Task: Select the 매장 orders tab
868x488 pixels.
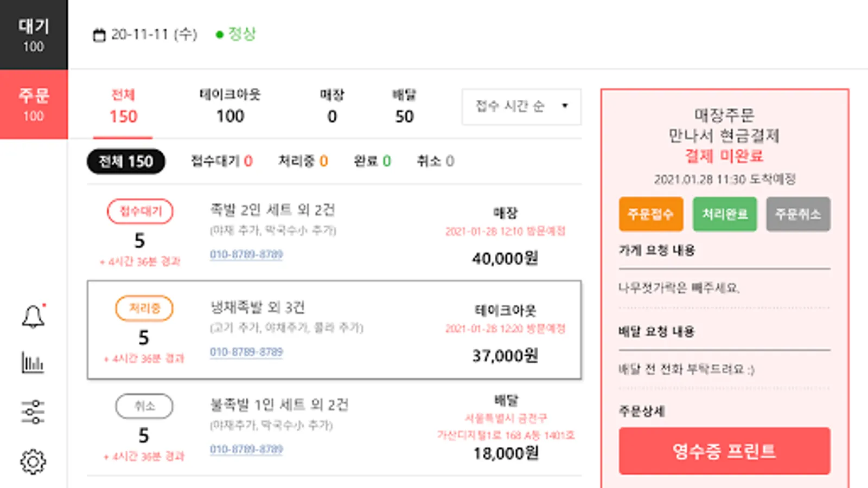Action: click(332, 106)
